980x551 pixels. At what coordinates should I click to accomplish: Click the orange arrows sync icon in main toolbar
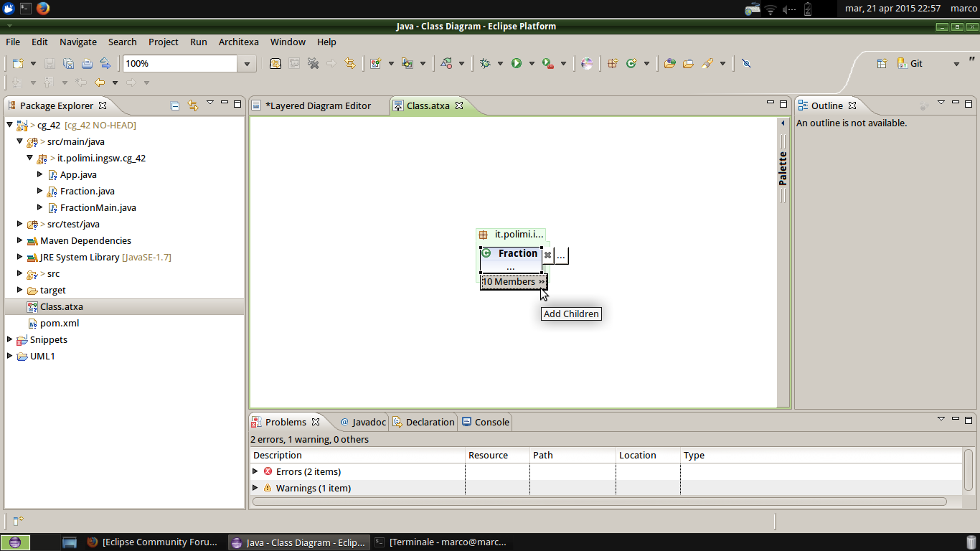[x=350, y=63]
